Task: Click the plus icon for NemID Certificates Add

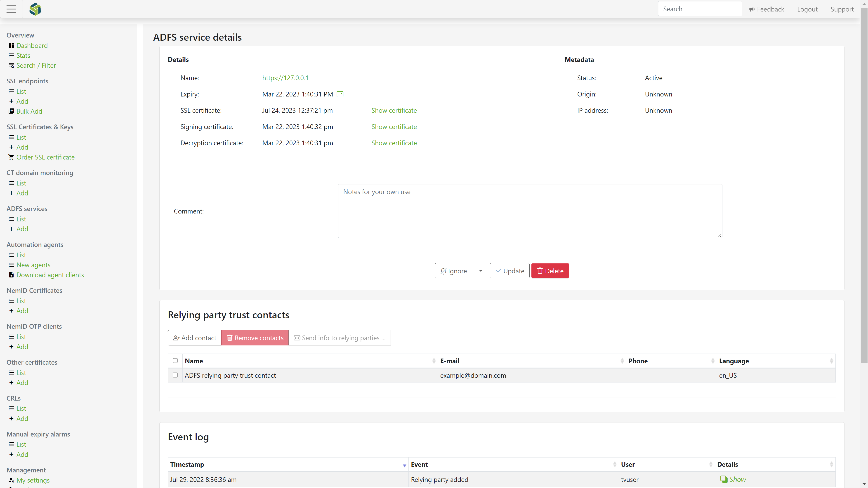Action: tap(12, 311)
